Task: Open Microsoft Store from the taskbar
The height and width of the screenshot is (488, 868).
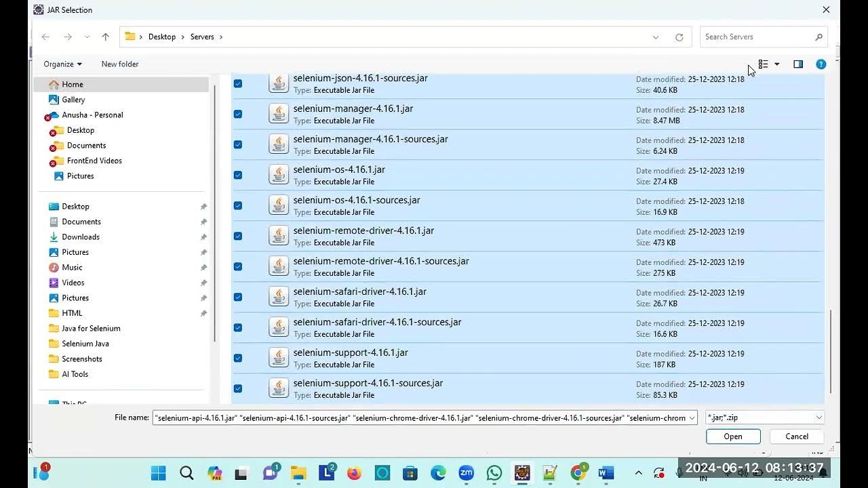Action: 410,473
